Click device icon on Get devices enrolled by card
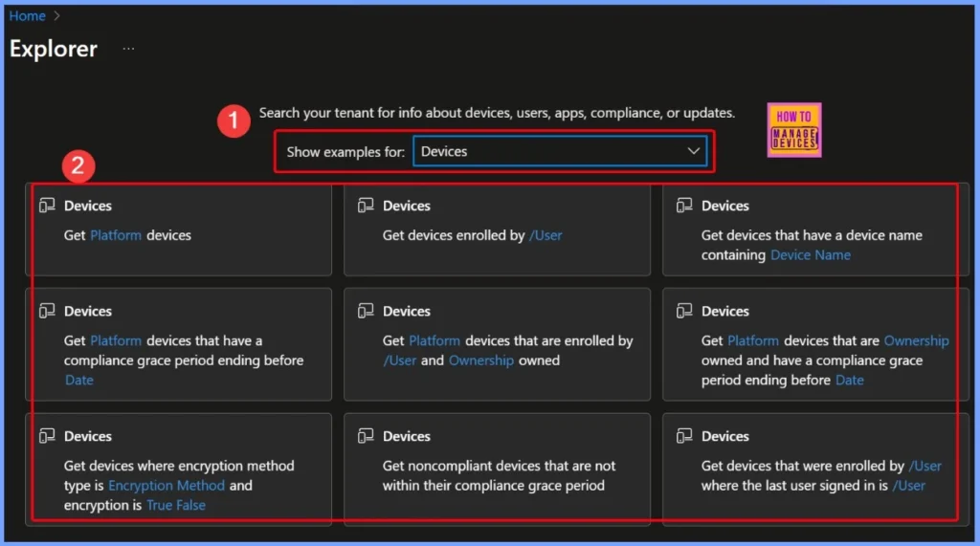 point(366,205)
